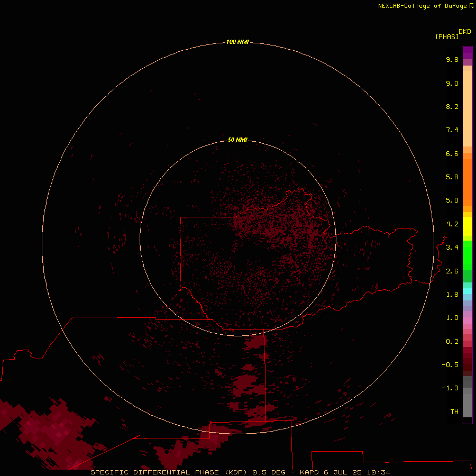Click the 2.6 scale value

click(x=452, y=271)
